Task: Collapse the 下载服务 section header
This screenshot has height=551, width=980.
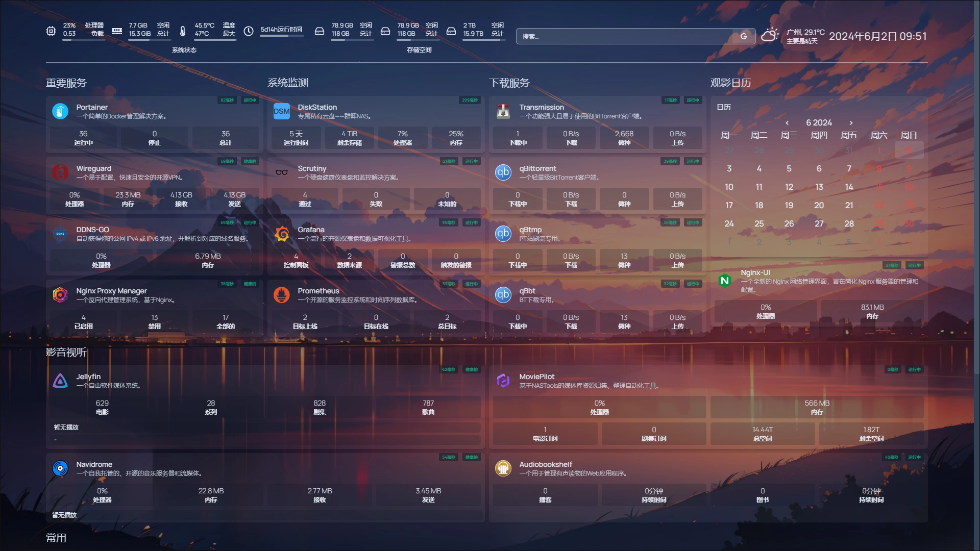Action: point(509,83)
